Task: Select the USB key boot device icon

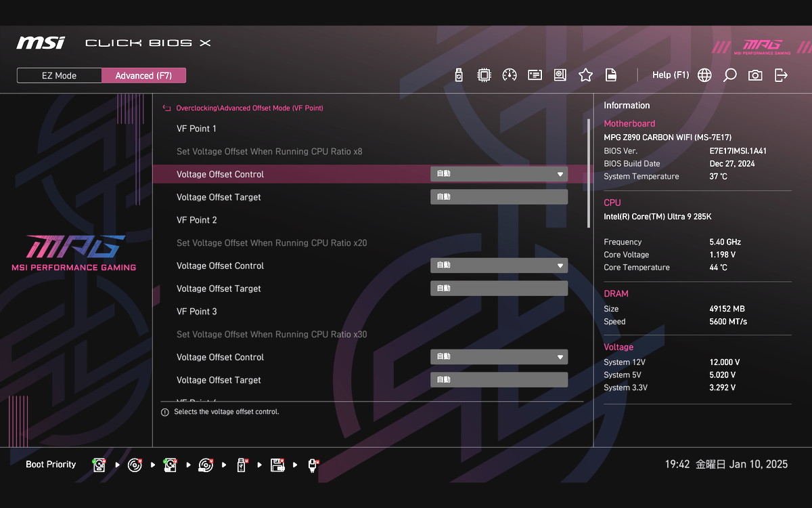Action: [x=242, y=465]
